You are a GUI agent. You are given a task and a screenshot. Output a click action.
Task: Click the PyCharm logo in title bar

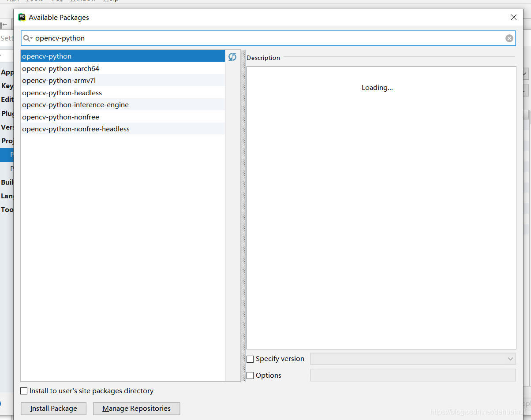pyautogui.click(x=22, y=17)
